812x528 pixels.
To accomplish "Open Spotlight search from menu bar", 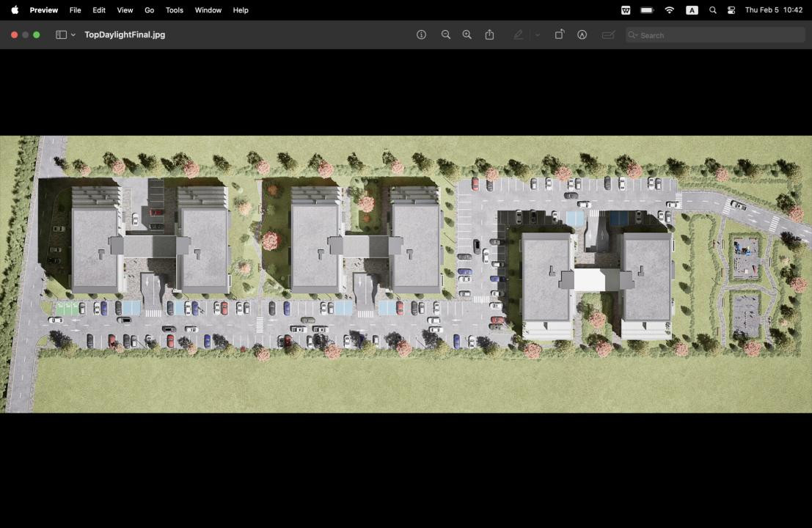I will click(712, 10).
